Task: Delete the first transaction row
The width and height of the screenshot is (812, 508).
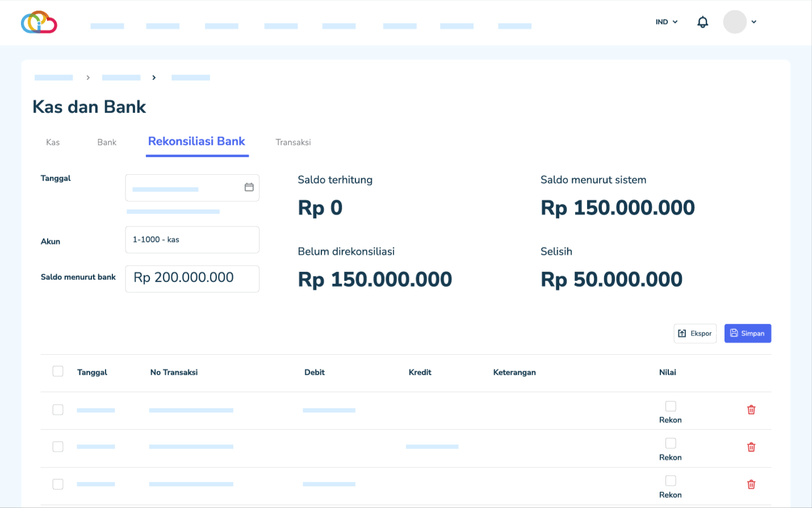Action: (x=751, y=410)
